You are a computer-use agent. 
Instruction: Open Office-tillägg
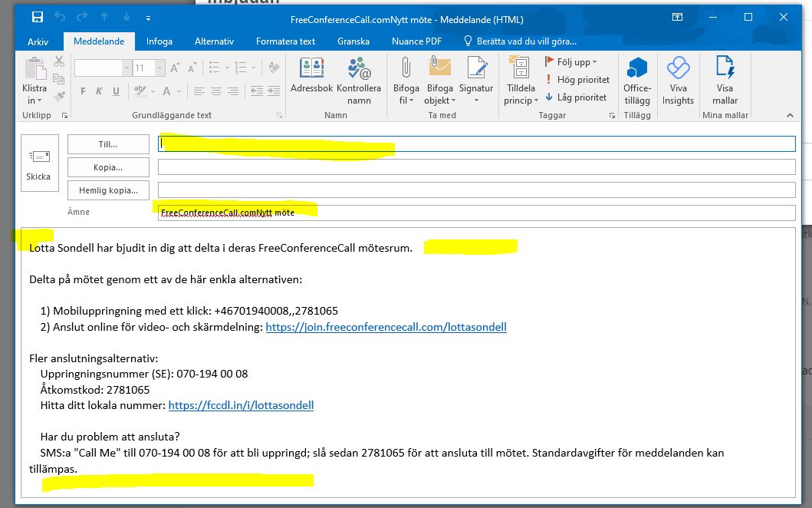click(x=637, y=81)
